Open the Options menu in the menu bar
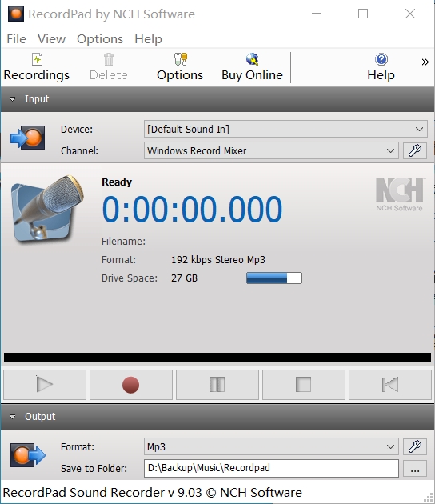 pos(100,39)
